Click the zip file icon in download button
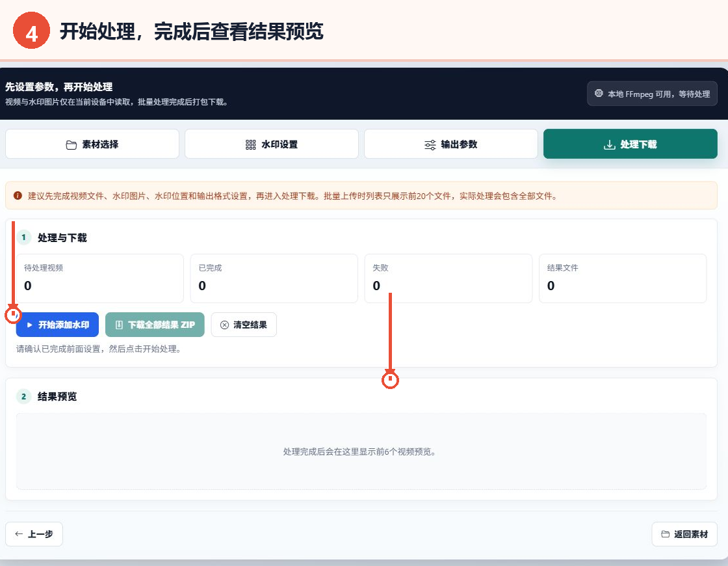The height and width of the screenshot is (566, 728). click(x=120, y=325)
